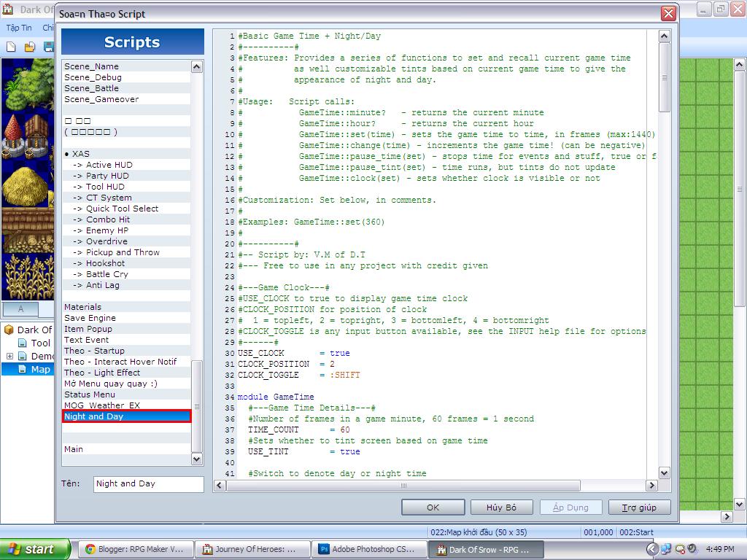
Task: Select the Combo Hit script
Action: pyautogui.click(x=126, y=219)
